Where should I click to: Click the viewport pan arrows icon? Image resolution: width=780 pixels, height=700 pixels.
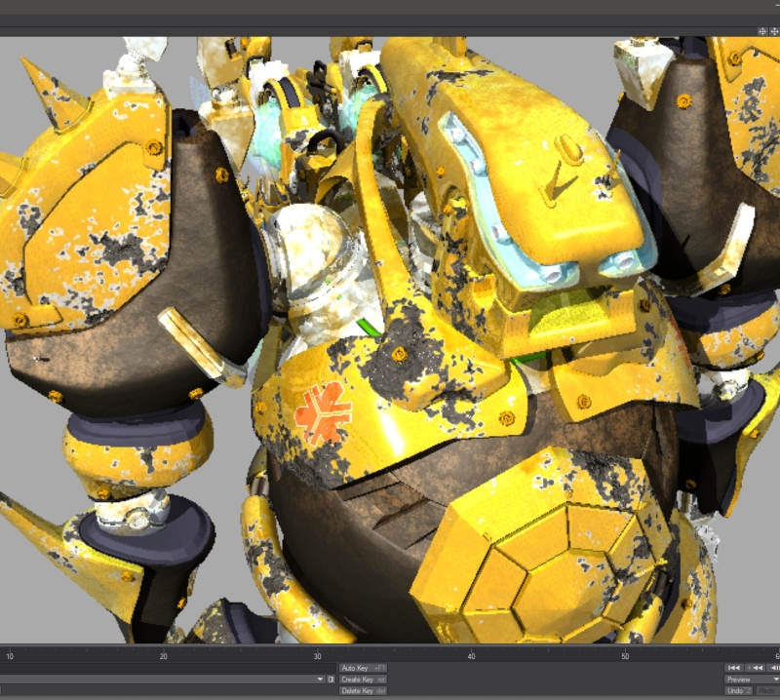pyautogui.click(x=775, y=31)
